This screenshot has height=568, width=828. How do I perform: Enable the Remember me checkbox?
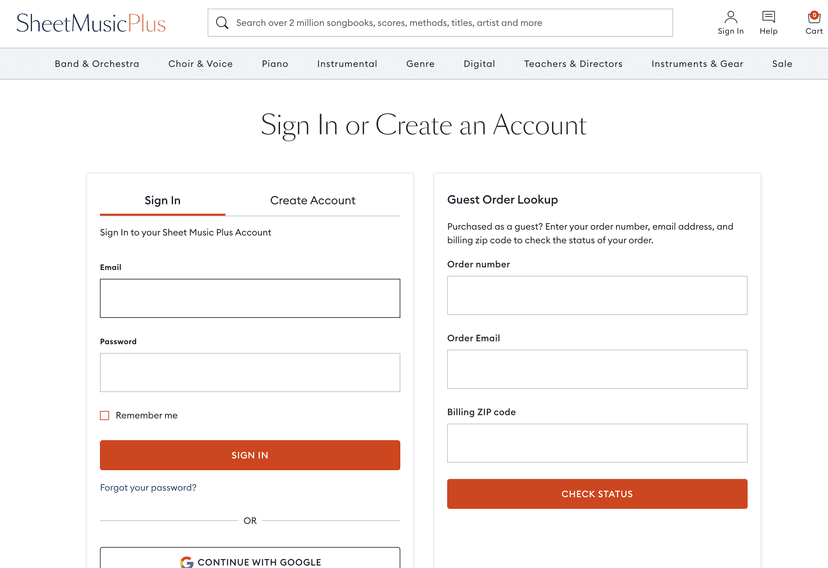pyautogui.click(x=105, y=415)
